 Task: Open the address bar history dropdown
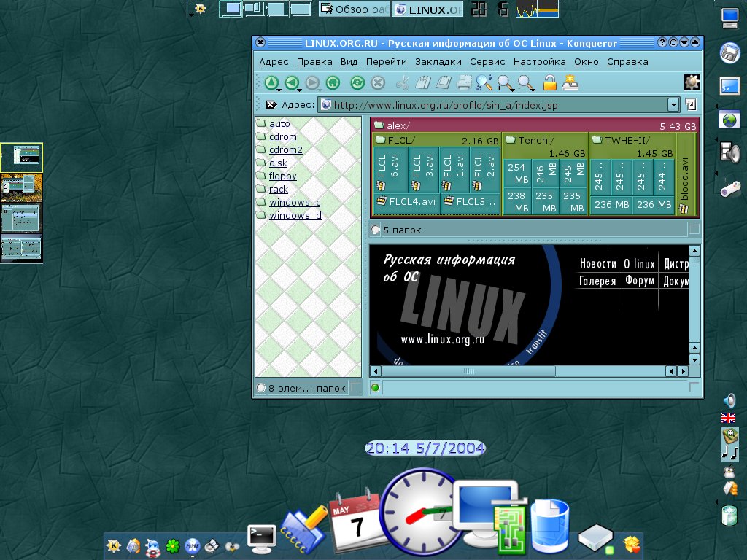(x=673, y=105)
